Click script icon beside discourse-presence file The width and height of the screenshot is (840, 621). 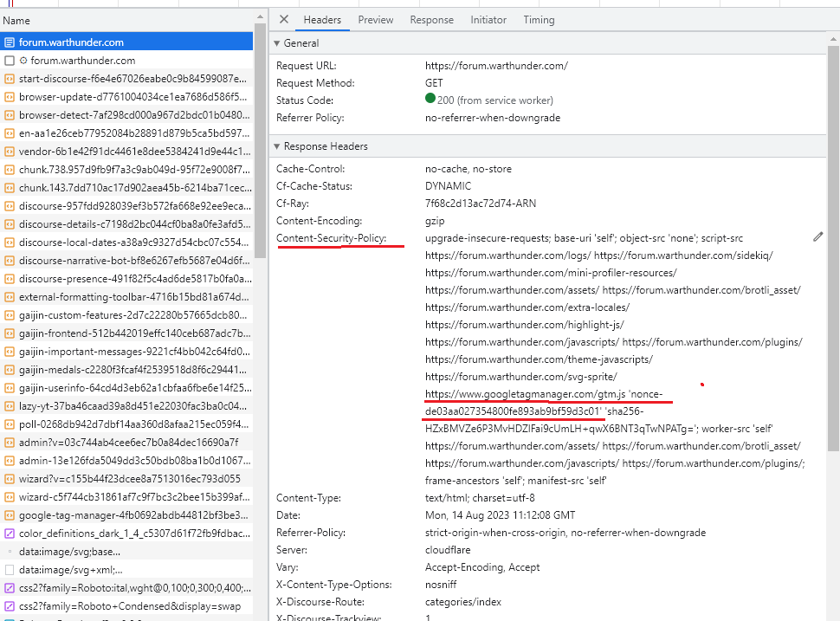pos(10,279)
